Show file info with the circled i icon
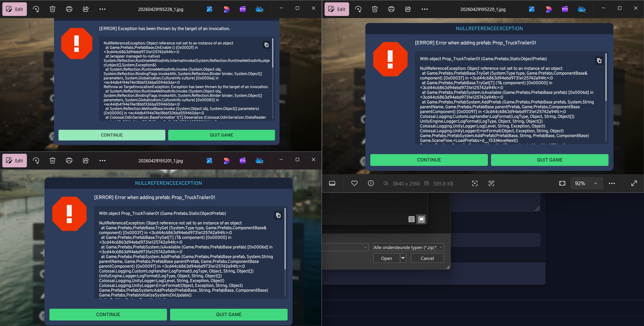The height and width of the screenshot is (326, 644). [371, 183]
